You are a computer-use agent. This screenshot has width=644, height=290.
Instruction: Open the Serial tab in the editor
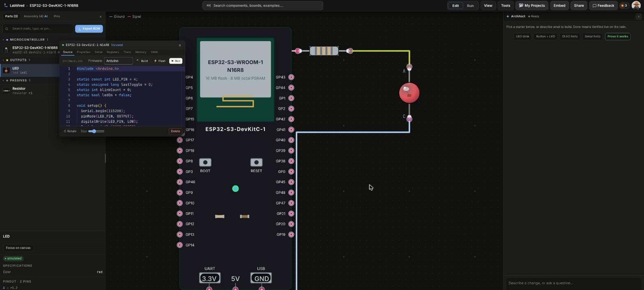click(99, 52)
